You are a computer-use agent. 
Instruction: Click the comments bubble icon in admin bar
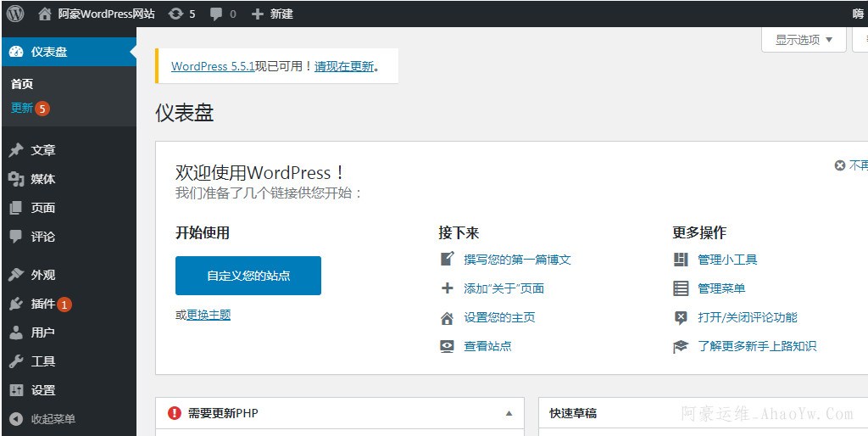217,14
